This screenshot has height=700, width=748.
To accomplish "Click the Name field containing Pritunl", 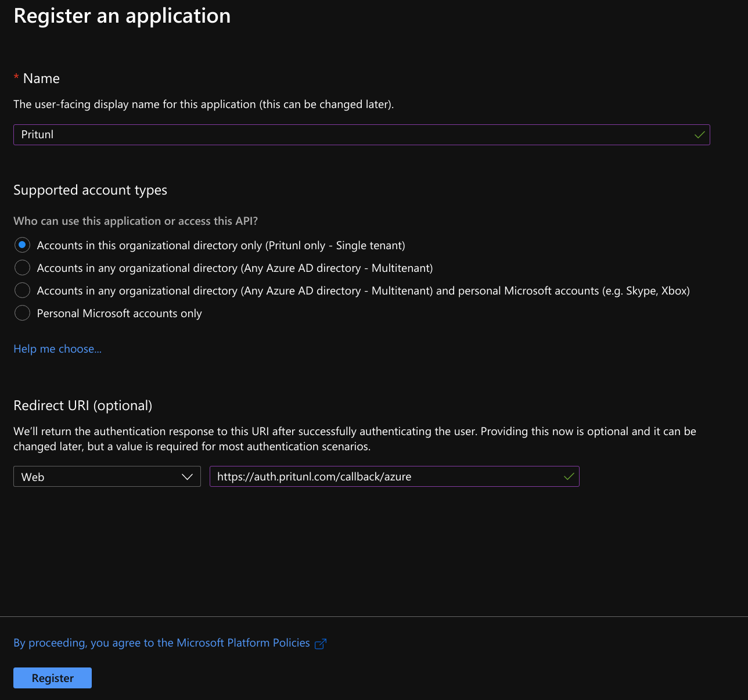I will click(x=361, y=135).
